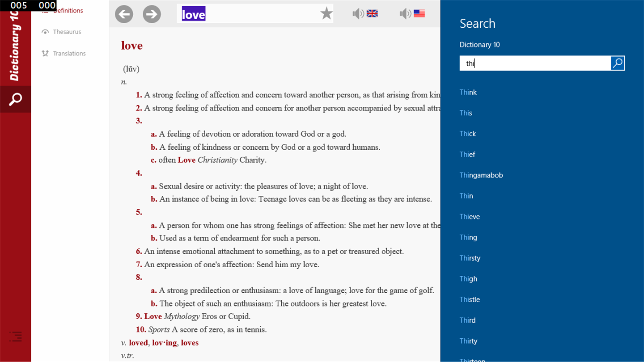Click definition 9 Eros or Cupid
This screenshot has width=644, height=362.
(193, 316)
